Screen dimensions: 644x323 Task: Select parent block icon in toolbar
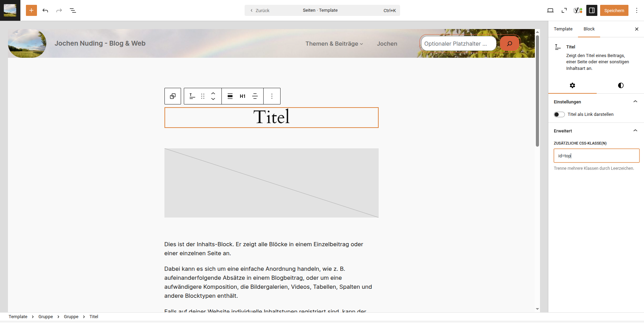tap(173, 96)
